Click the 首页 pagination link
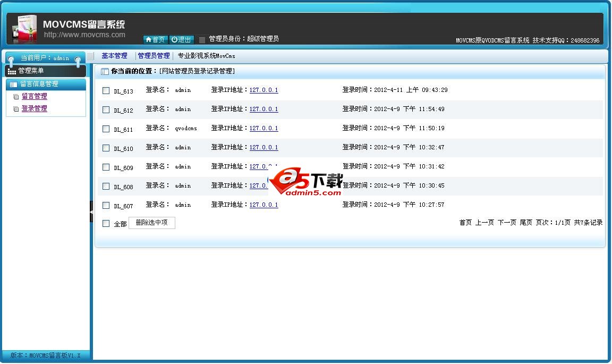 click(x=465, y=223)
